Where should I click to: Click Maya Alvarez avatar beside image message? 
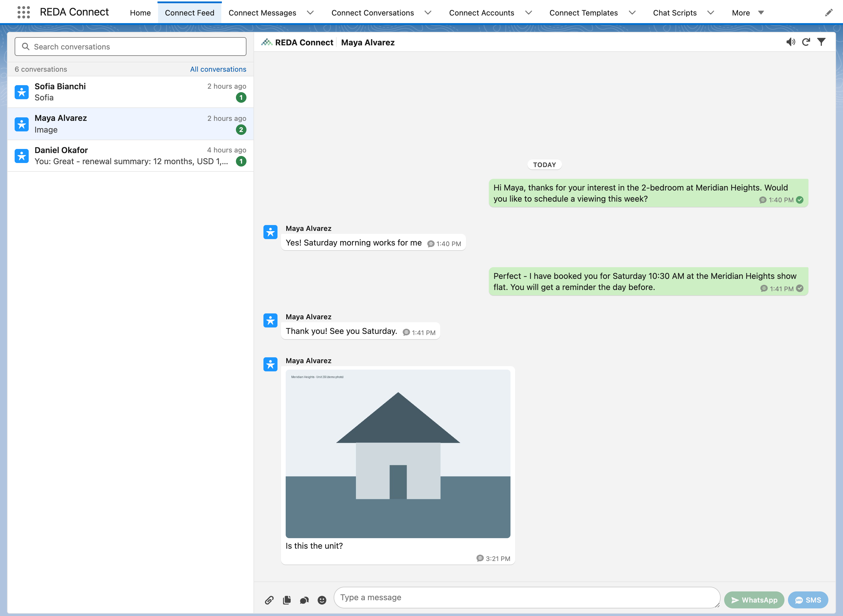pyautogui.click(x=270, y=364)
